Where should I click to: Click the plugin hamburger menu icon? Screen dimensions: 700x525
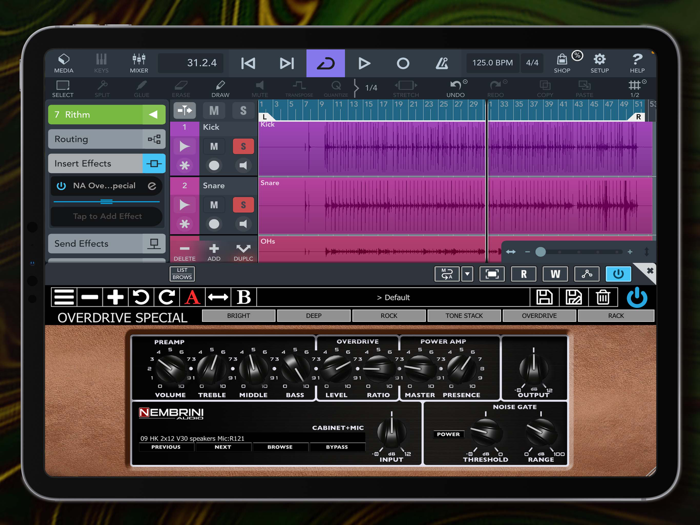64,297
